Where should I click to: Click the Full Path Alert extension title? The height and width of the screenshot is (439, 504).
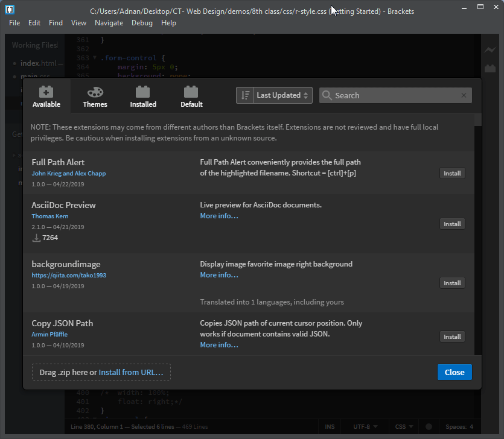[58, 162]
